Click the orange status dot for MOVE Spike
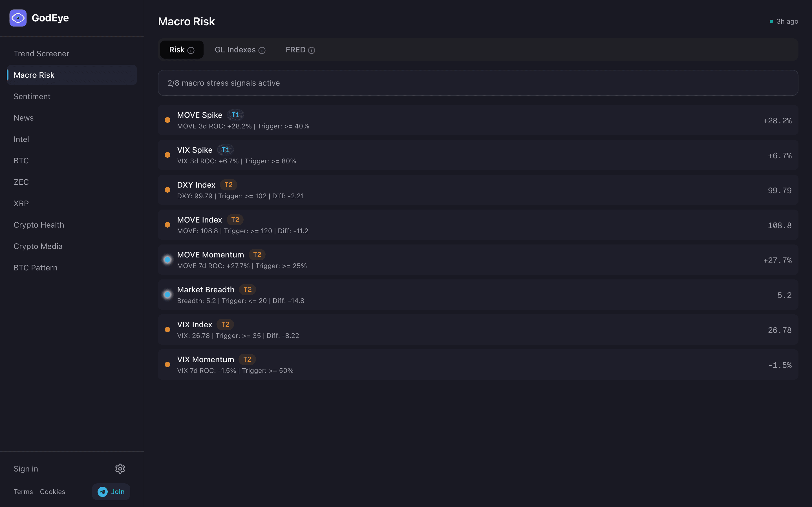This screenshot has width=812, height=507. click(167, 120)
